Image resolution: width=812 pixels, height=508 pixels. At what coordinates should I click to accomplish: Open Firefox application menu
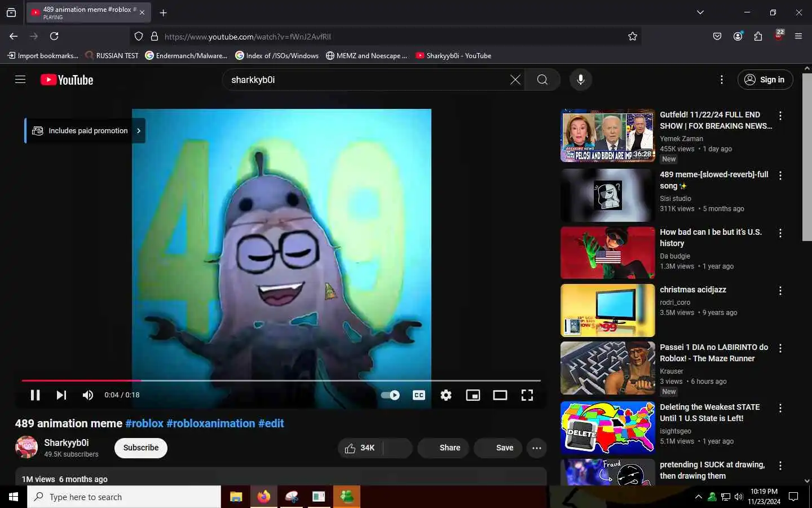798,36
